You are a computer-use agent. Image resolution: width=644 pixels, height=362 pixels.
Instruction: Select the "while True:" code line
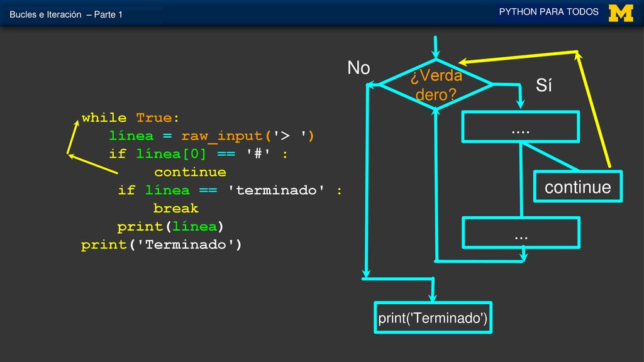click(x=131, y=118)
